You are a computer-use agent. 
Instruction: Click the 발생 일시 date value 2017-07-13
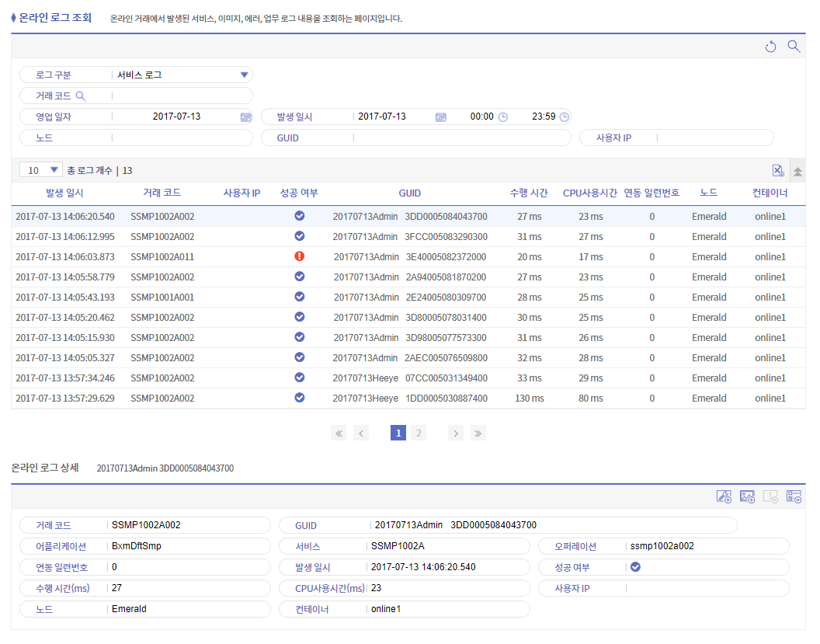click(x=382, y=117)
